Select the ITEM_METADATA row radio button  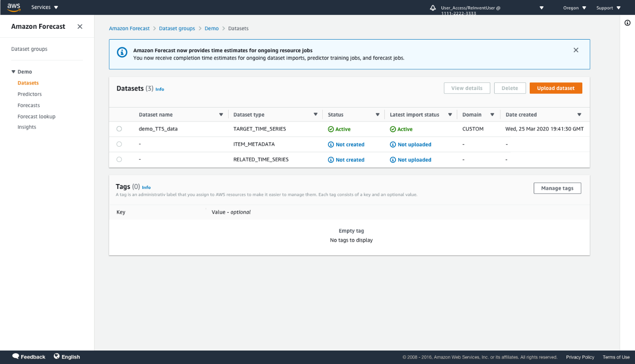[119, 144]
